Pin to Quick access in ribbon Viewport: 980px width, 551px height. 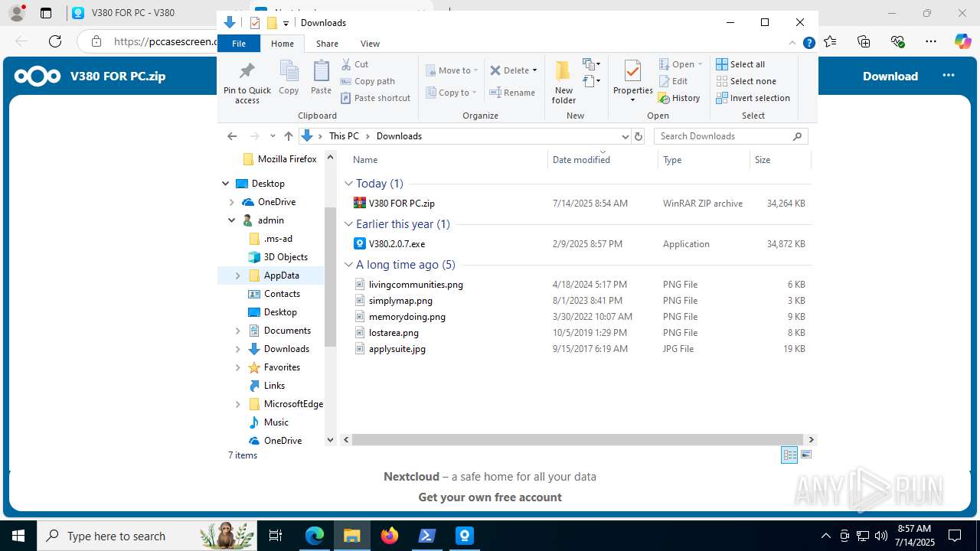coord(247,83)
